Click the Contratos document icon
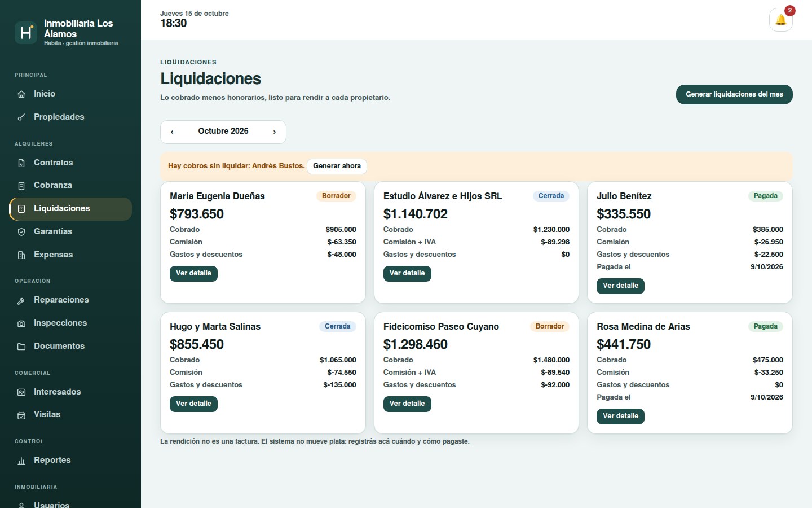812x508 pixels. tap(21, 163)
